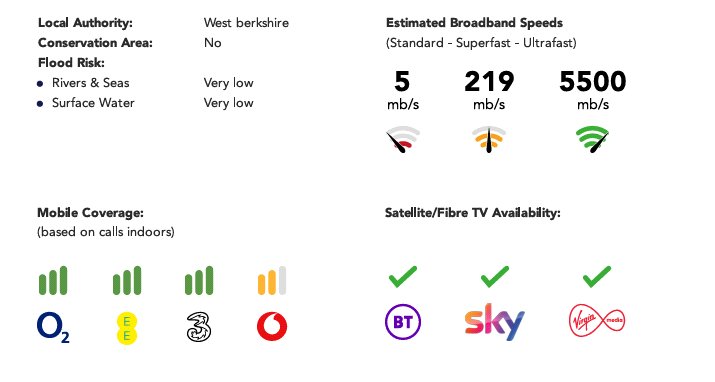The image size is (715, 382).
Task: Click the green ultrafast speed gauge icon
Action: pos(592,139)
